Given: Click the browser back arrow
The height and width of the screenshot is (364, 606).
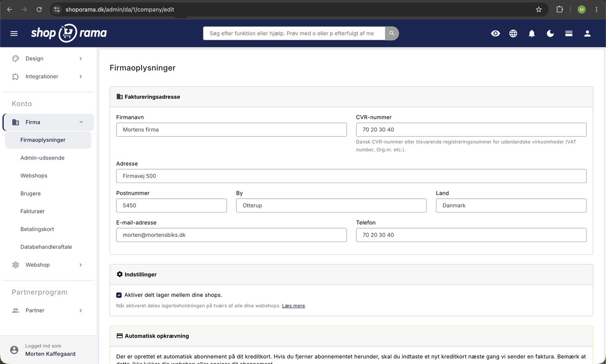Looking at the screenshot, I should 10,9.
